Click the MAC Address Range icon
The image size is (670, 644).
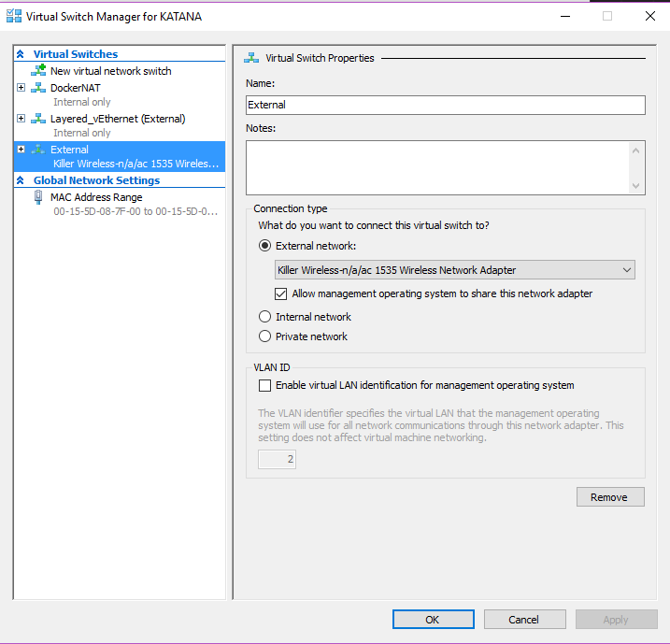[x=38, y=197]
